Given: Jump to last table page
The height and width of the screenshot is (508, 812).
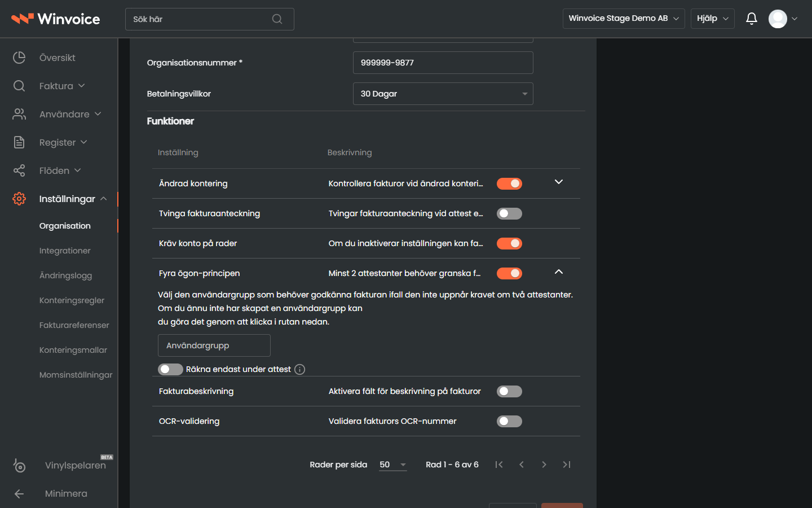Looking at the screenshot, I should point(567,465).
